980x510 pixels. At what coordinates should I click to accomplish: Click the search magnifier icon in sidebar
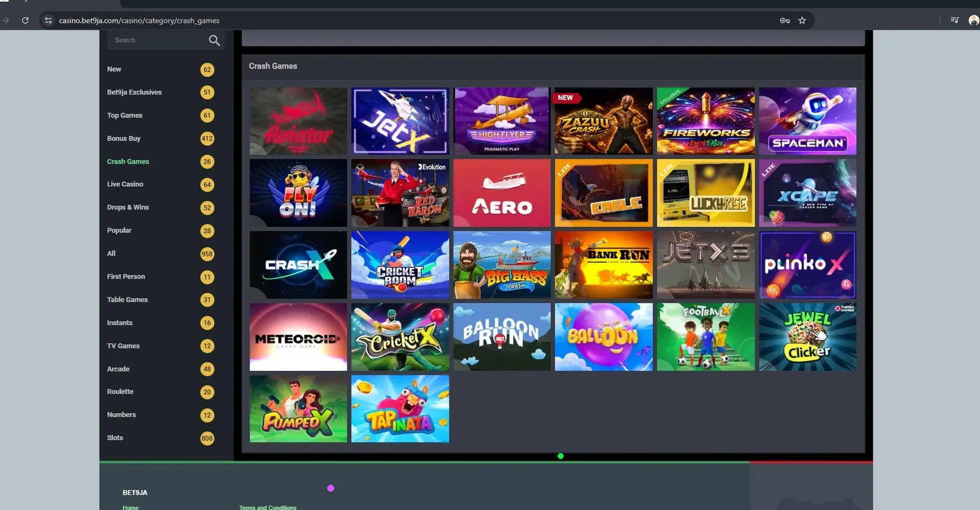click(214, 40)
